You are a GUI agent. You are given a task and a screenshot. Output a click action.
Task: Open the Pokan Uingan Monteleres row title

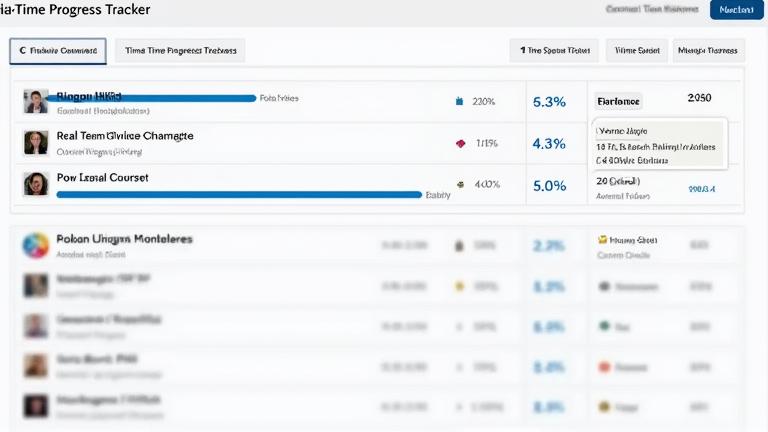(125, 240)
